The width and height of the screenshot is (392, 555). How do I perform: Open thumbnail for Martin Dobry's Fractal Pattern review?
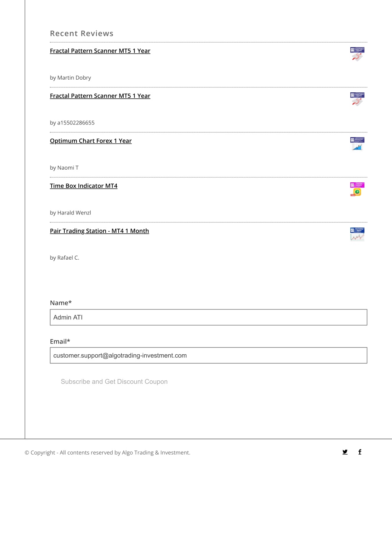(357, 54)
